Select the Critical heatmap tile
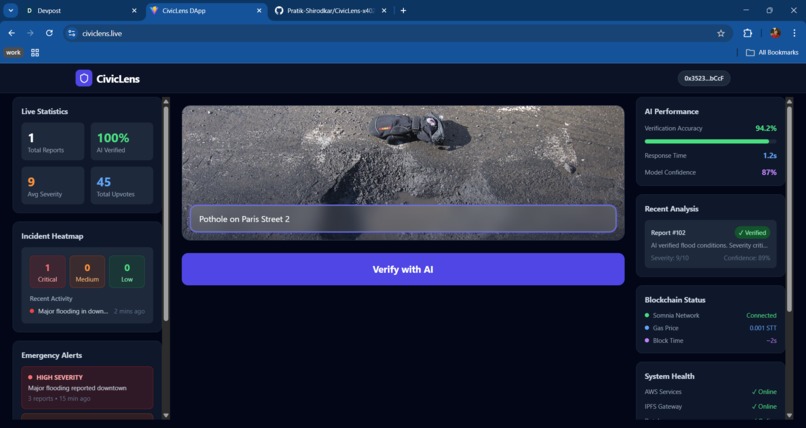806x428 pixels. (47, 272)
